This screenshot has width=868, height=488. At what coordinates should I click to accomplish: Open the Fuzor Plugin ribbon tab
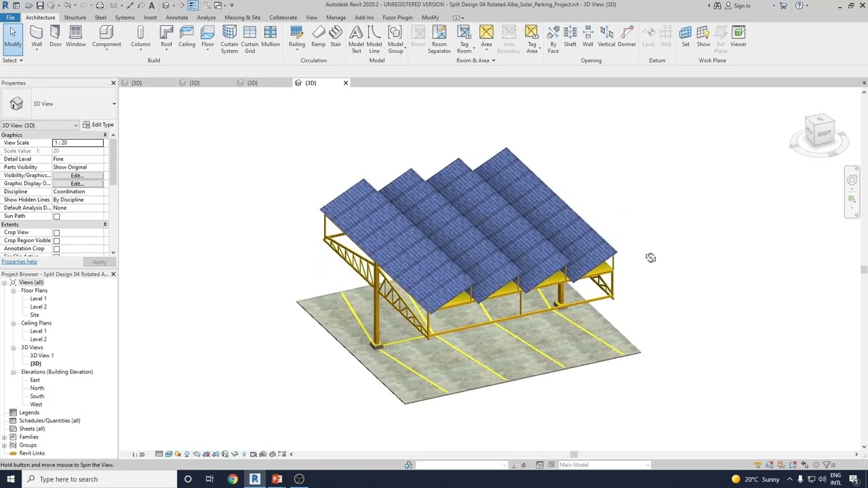click(x=397, y=18)
